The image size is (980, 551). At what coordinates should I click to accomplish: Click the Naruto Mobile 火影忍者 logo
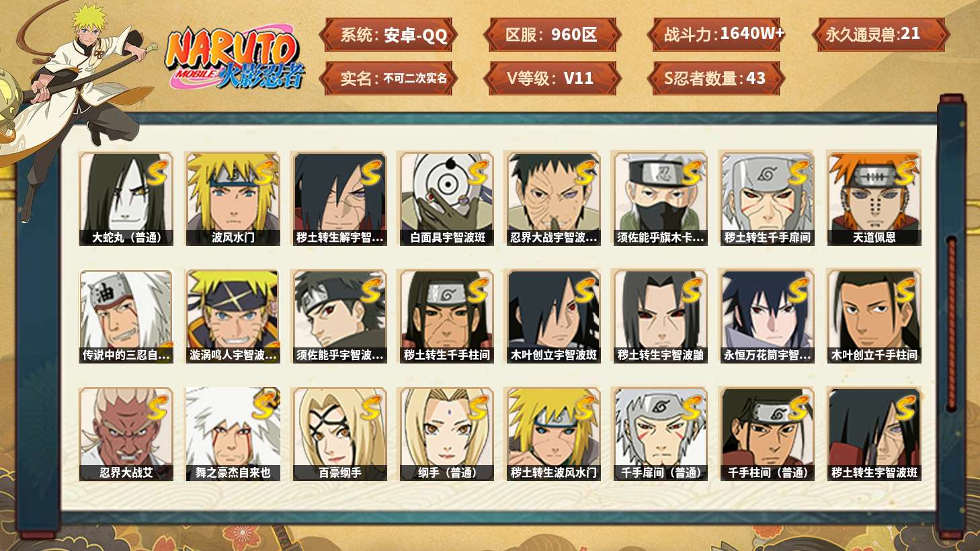tap(235, 58)
